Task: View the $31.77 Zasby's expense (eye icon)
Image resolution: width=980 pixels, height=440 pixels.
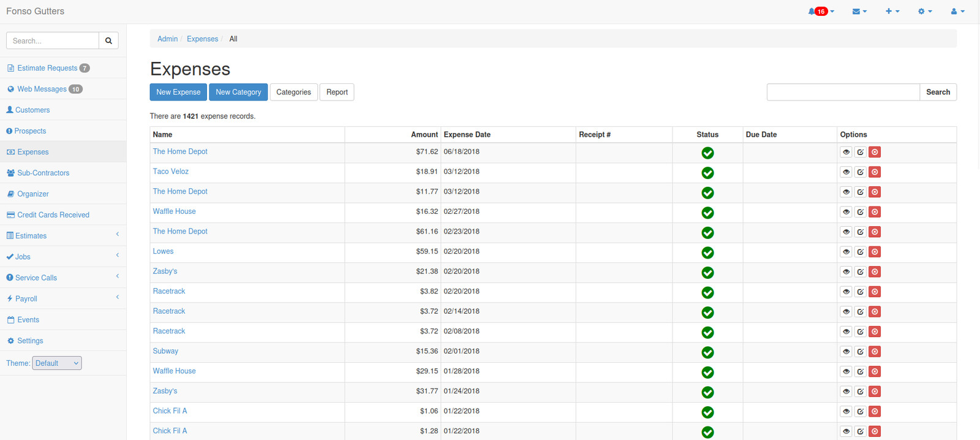Action: pyautogui.click(x=846, y=392)
